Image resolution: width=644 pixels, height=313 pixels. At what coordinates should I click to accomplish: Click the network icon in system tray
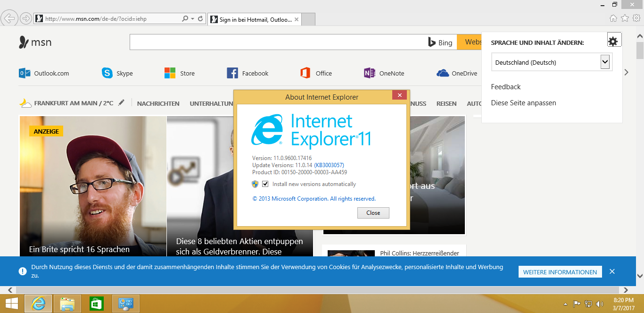[x=588, y=304]
